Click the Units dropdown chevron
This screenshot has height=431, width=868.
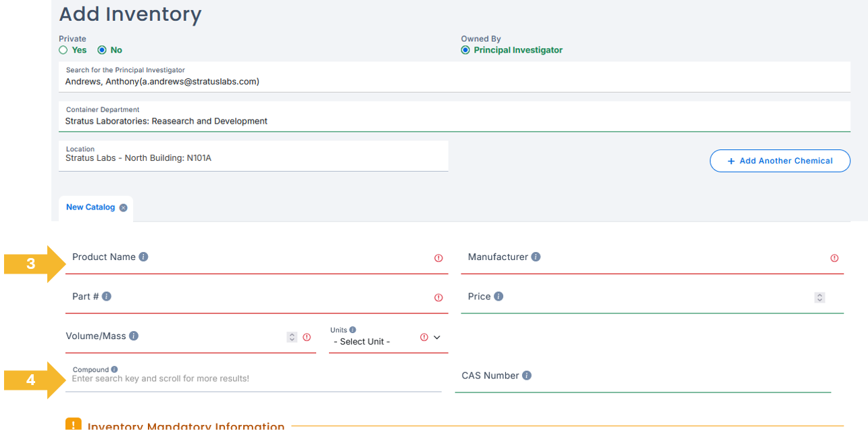pos(437,337)
